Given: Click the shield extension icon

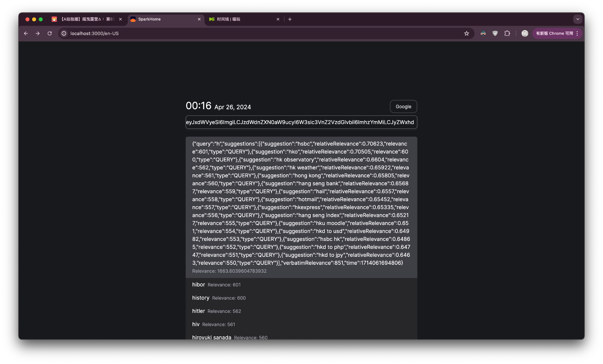Looking at the screenshot, I should pyautogui.click(x=495, y=34).
